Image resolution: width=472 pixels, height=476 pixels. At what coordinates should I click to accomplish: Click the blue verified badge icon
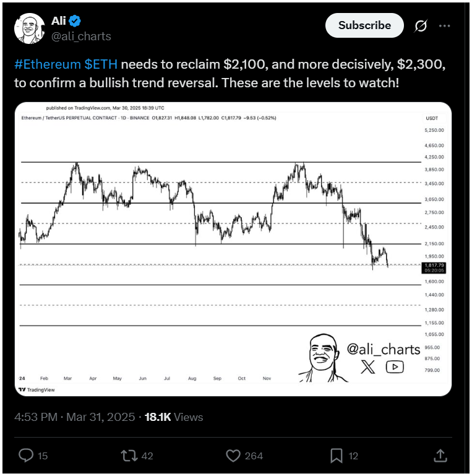75,21
